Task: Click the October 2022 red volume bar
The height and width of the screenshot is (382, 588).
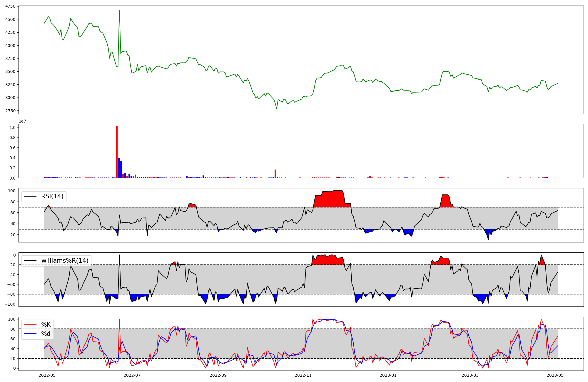Action: tap(275, 174)
